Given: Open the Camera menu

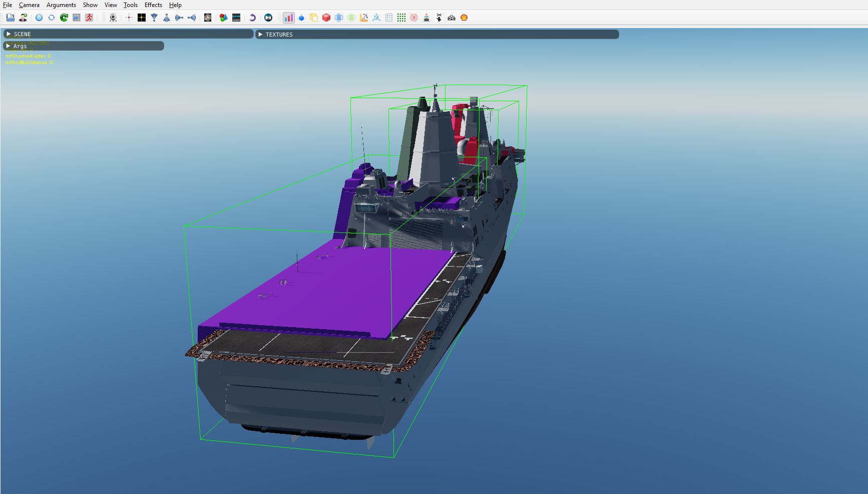Looking at the screenshot, I should click(x=29, y=5).
